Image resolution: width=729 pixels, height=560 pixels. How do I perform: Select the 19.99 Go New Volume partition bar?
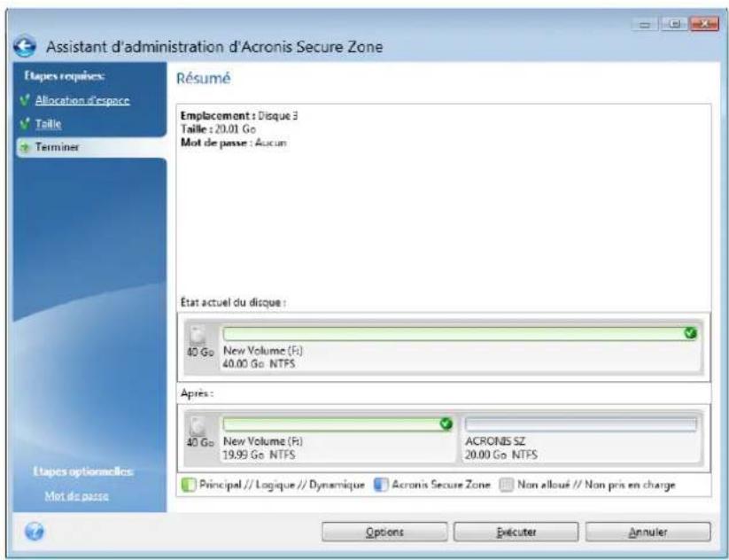pyautogui.click(x=338, y=424)
